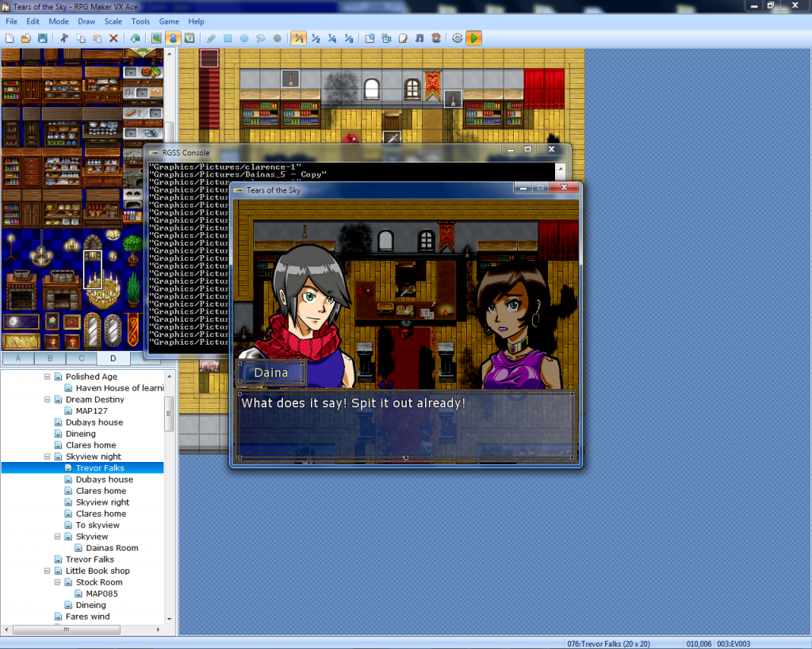Click the map tree vertical scrollbar thumb
Image resolution: width=812 pixels, height=649 pixels.
point(169,414)
